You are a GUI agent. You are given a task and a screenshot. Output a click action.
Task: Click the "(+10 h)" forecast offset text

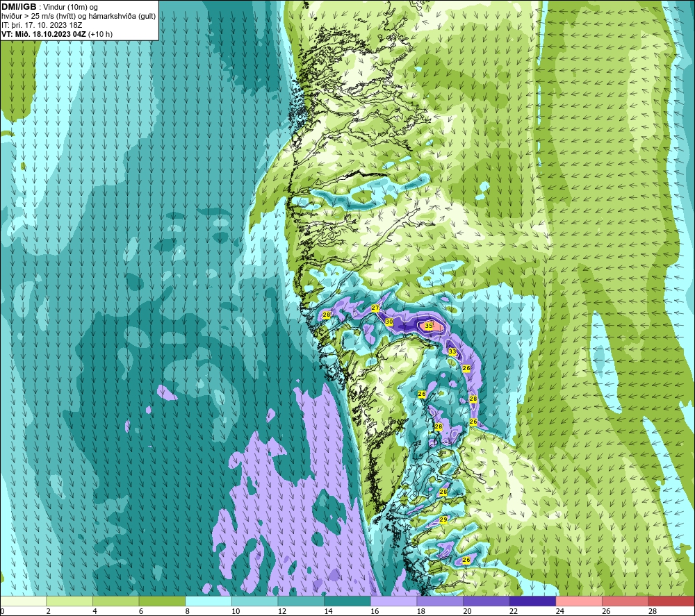coord(100,34)
